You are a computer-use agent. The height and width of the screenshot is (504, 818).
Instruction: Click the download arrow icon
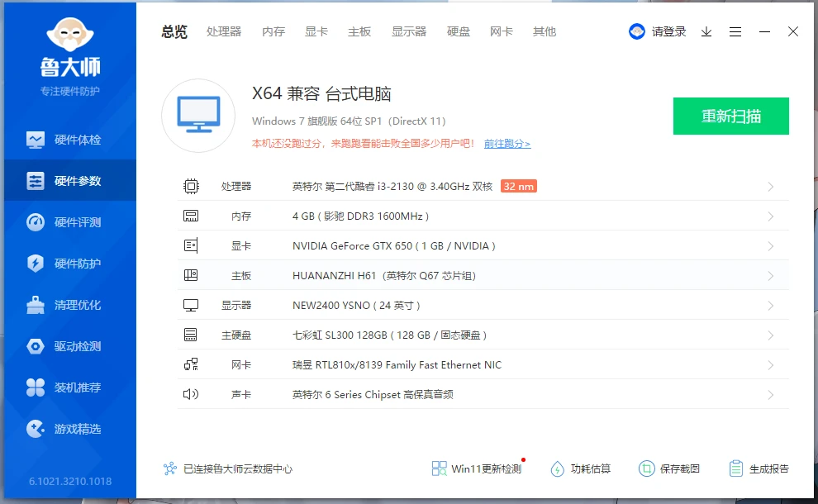pos(706,32)
